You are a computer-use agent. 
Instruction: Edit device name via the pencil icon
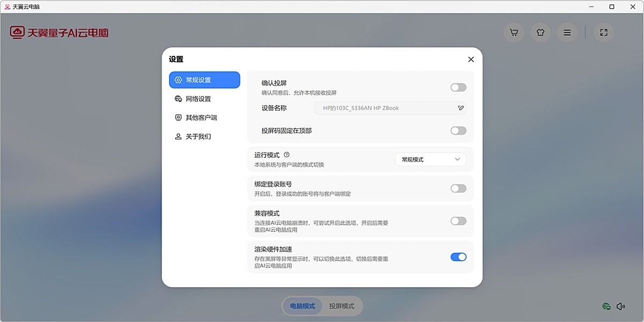click(x=460, y=108)
